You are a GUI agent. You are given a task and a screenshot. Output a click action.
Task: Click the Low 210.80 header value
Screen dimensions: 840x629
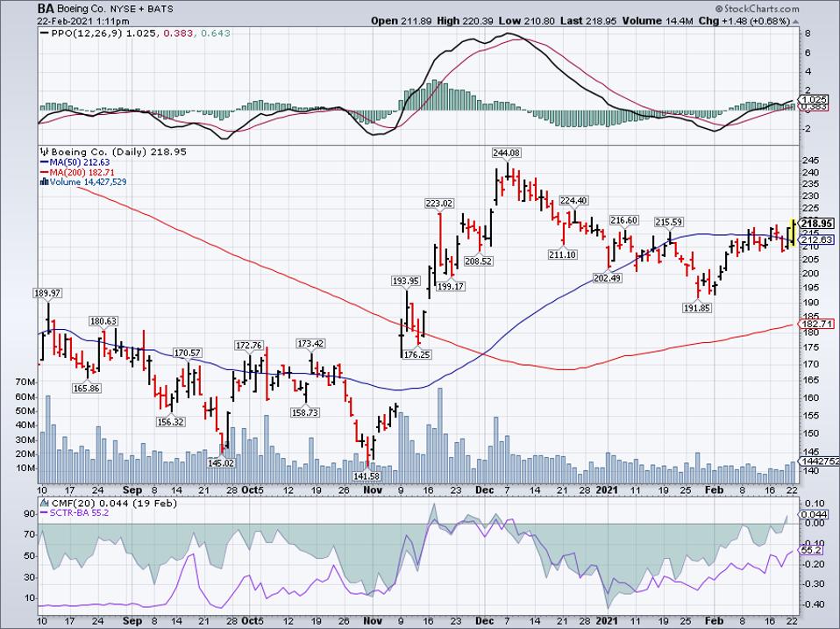click(526, 21)
